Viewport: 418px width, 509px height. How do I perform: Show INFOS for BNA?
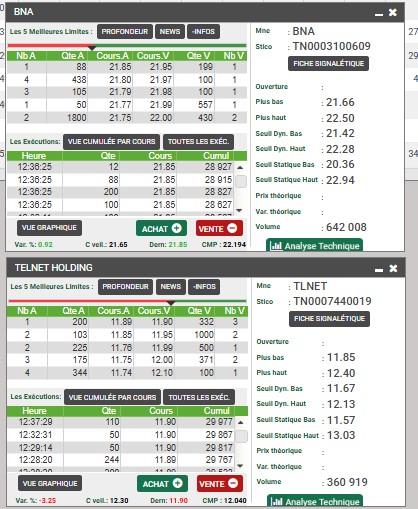[203, 32]
